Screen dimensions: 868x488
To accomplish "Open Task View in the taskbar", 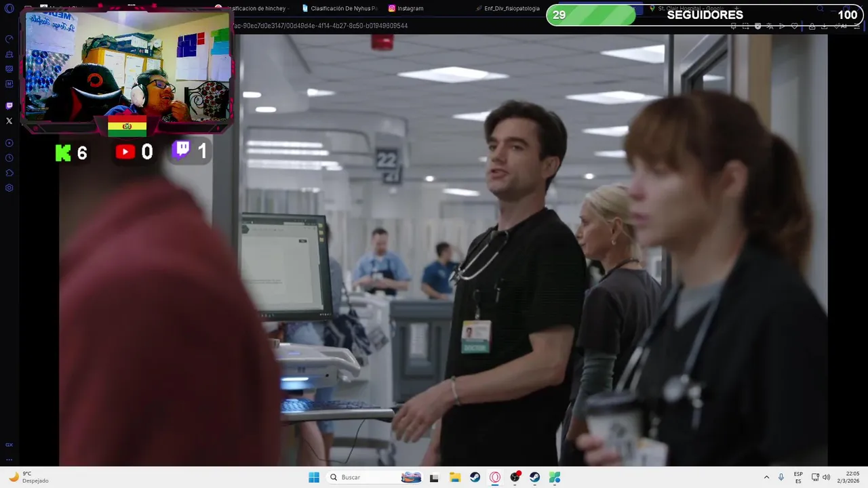I will click(x=434, y=477).
